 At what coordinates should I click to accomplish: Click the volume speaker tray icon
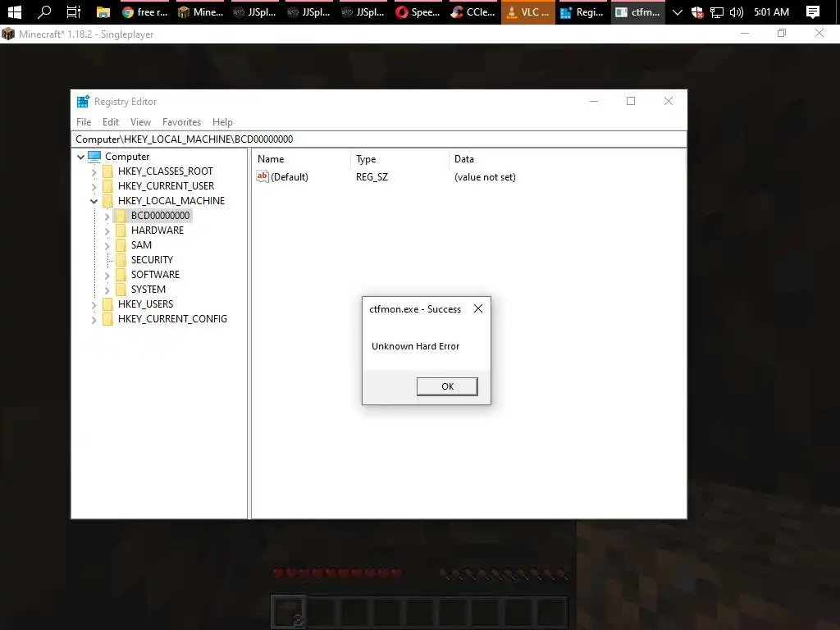737,11
